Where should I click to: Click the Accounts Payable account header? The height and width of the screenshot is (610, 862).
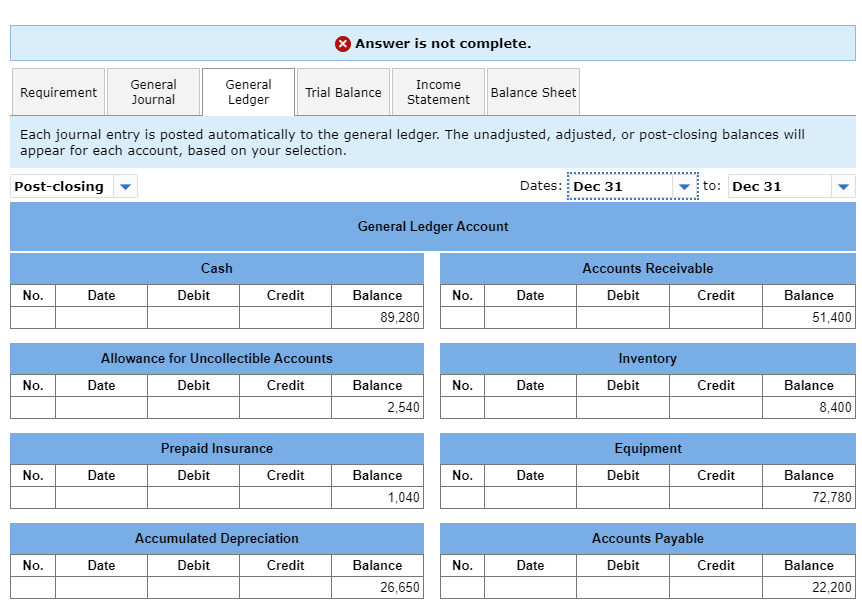648,539
